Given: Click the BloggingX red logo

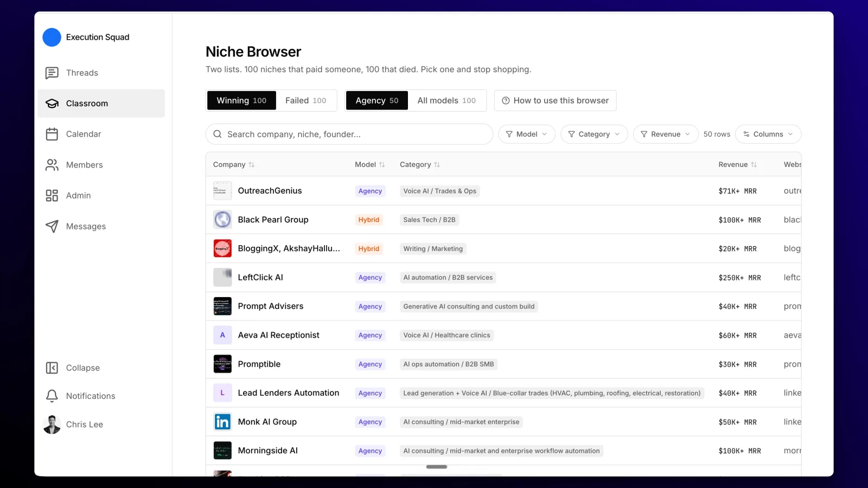Looking at the screenshot, I should (x=222, y=248).
